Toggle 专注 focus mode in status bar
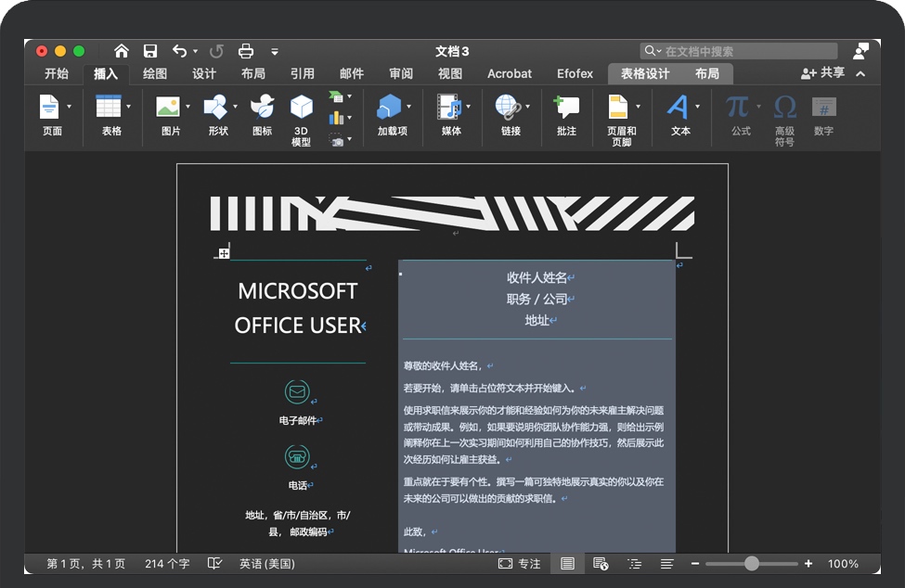This screenshot has height=588, width=905. [519, 564]
